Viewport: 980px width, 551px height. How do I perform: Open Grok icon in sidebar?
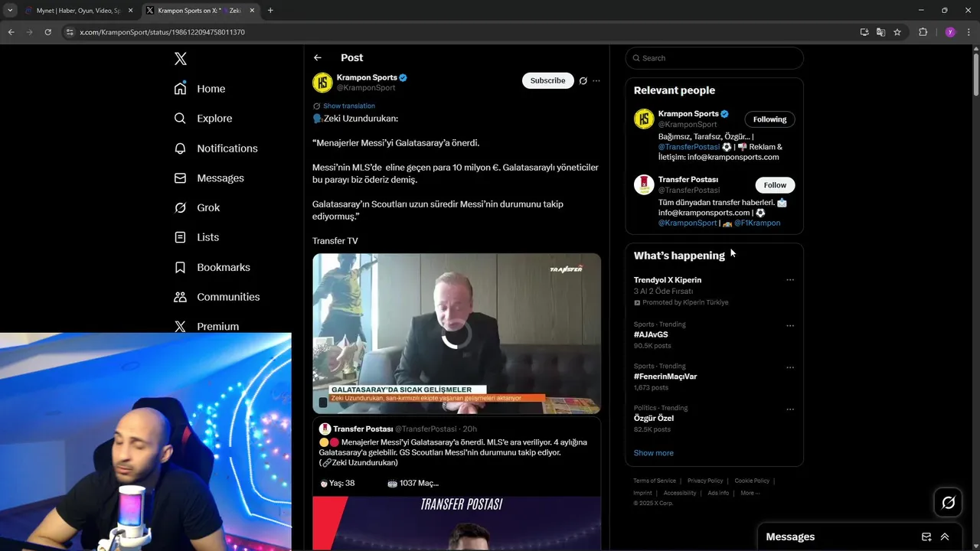[x=181, y=207]
